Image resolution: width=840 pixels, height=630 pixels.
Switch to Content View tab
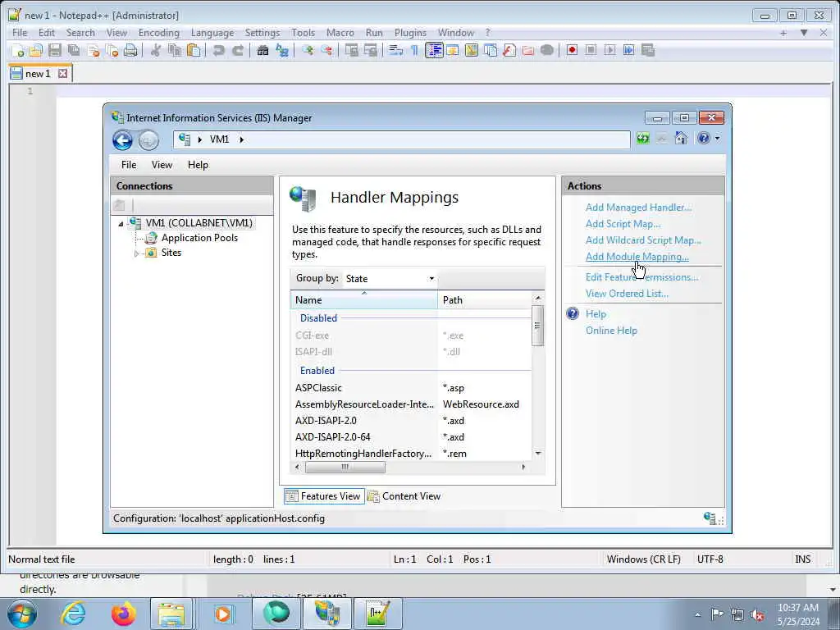404,496
